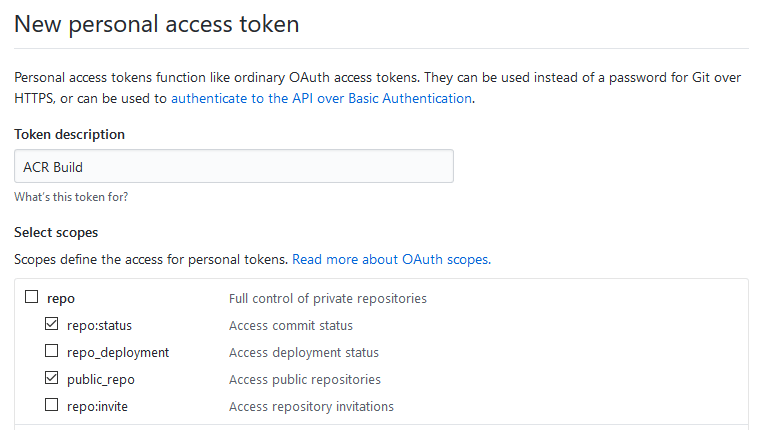760x430 pixels.
Task: Click Full control of private repositories text
Action: click(x=327, y=298)
